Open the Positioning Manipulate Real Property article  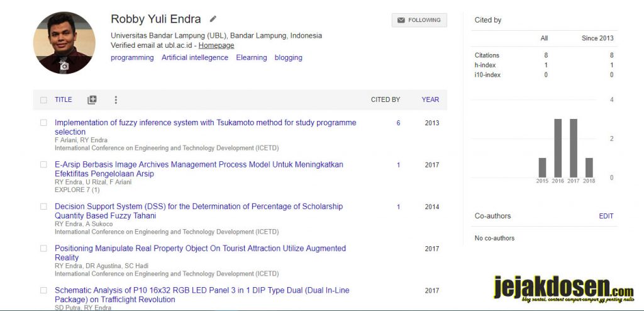pos(200,253)
